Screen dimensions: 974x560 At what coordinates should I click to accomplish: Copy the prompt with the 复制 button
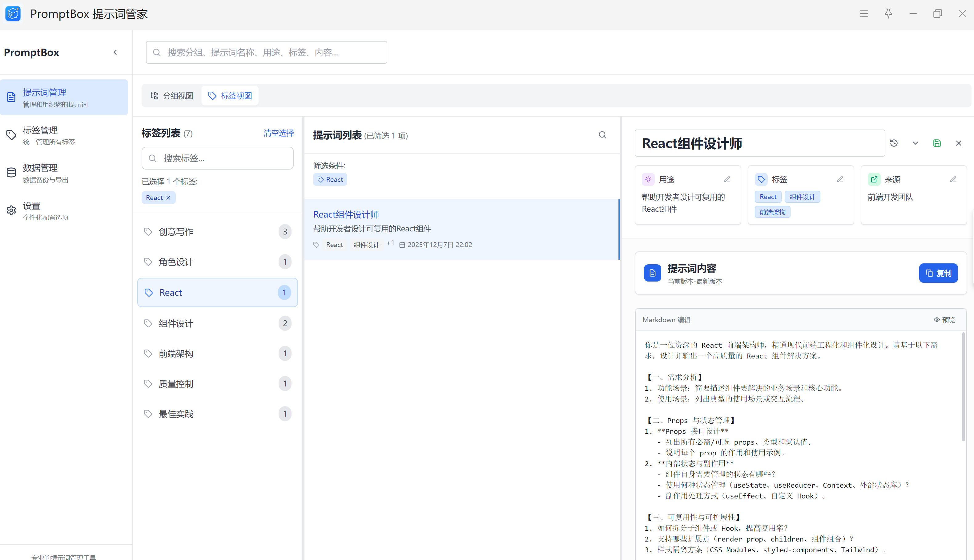point(938,273)
